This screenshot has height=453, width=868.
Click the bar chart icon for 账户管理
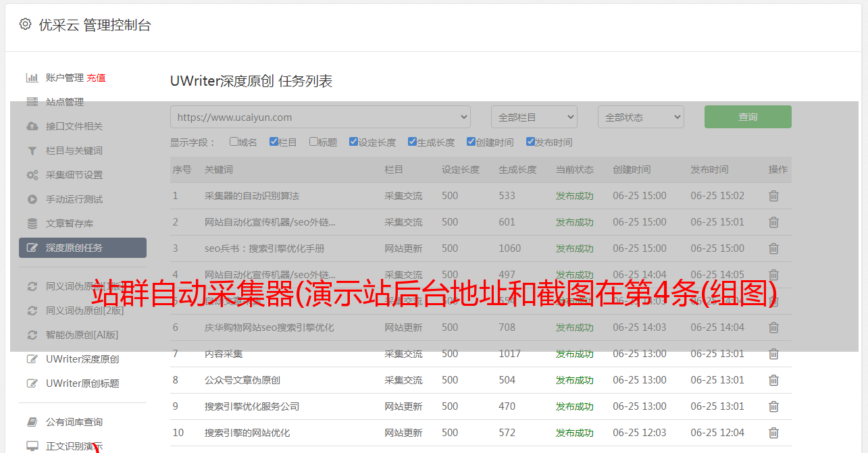pyautogui.click(x=32, y=78)
